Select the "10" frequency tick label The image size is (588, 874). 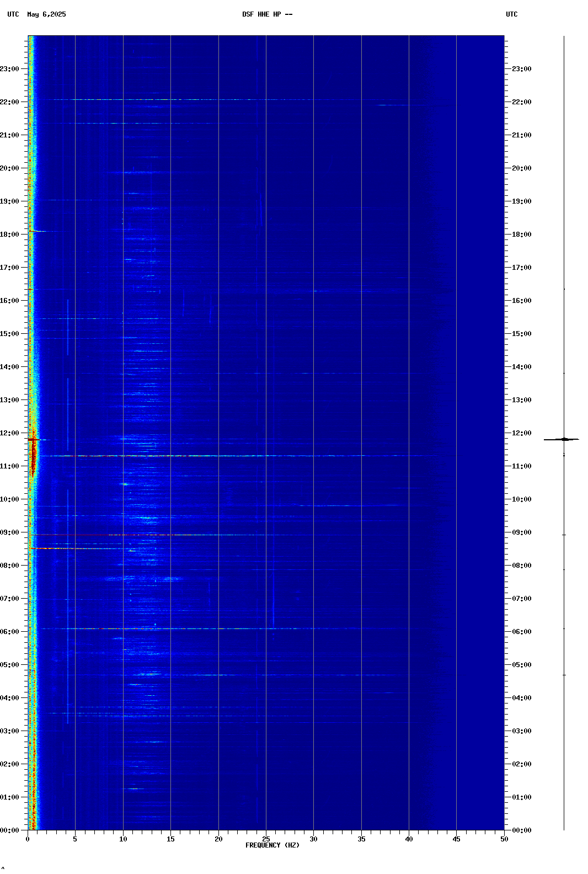point(123,839)
